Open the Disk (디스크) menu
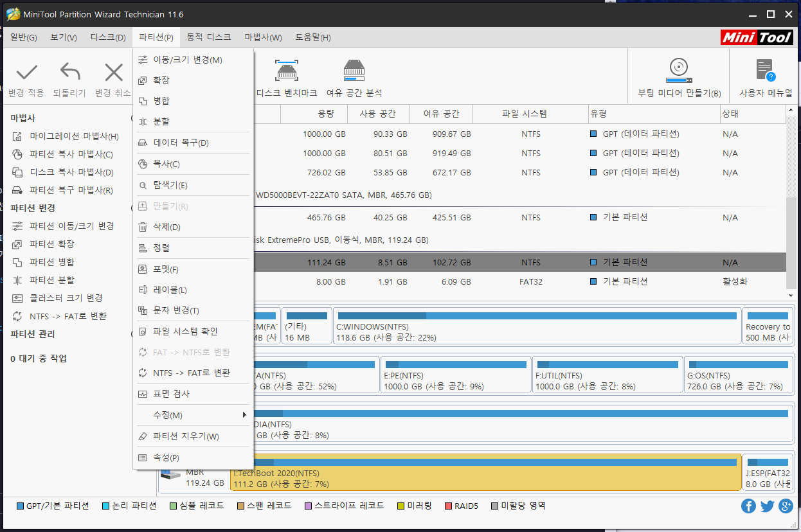The width and height of the screenshot is (801, 532). point(108,37)
